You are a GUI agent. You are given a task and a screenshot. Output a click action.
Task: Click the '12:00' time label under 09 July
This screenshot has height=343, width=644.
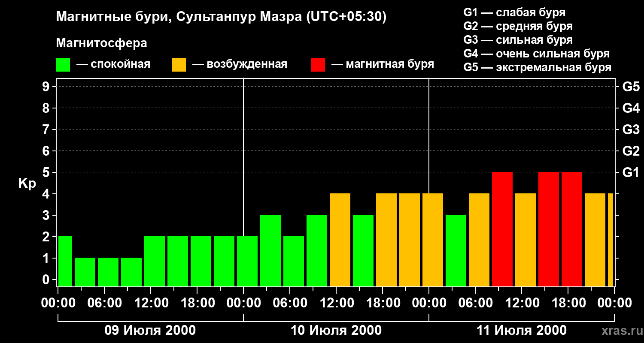(x=151, y=303)
